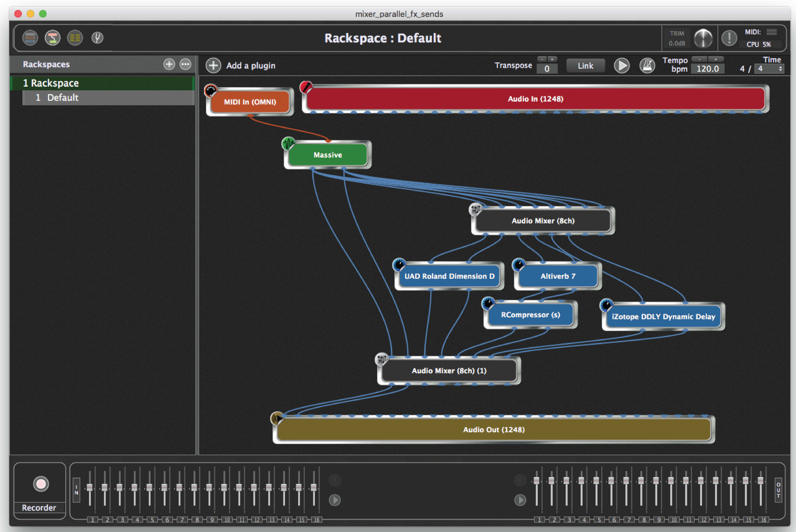Select the Audio Mixer (8ch) block
Screen dimensions: 796x532
(543, 221)
